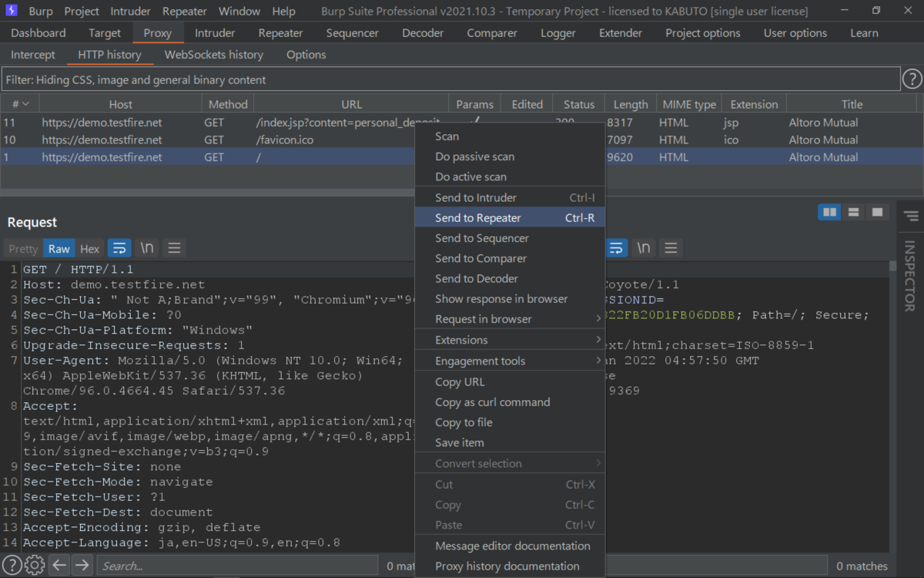Choose Send to Comparer entry
924x578 pixels.
click(x=510, y=258)
